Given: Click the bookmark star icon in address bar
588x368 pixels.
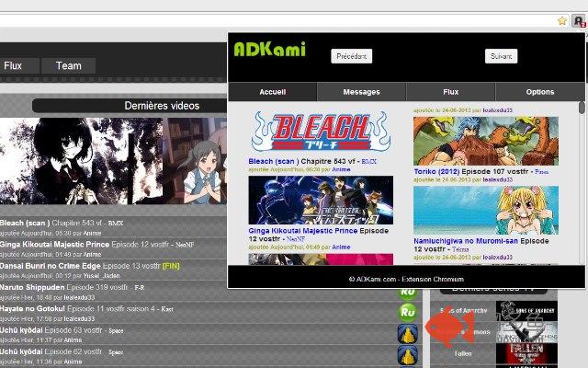Looking at the screenshot, I should click(x=561, y=20).
